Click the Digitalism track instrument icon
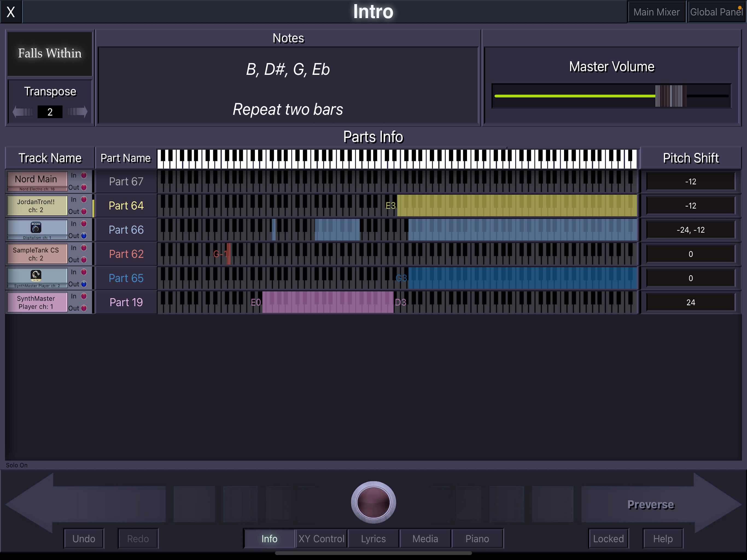This screenshot has height=560, width=747. [x=36, y=228]
